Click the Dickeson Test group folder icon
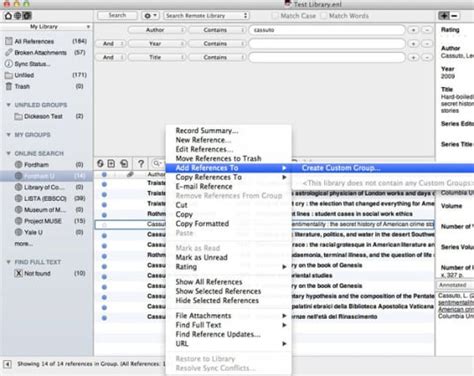This screenshot has width=474, height=376. (x=19, y=116)
